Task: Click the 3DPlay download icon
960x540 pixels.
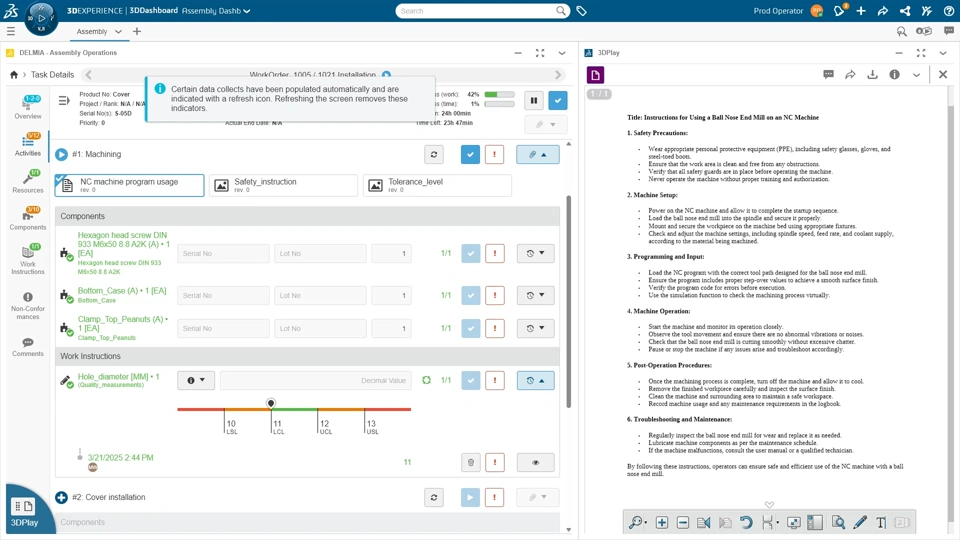Action: tap(872, 75)
